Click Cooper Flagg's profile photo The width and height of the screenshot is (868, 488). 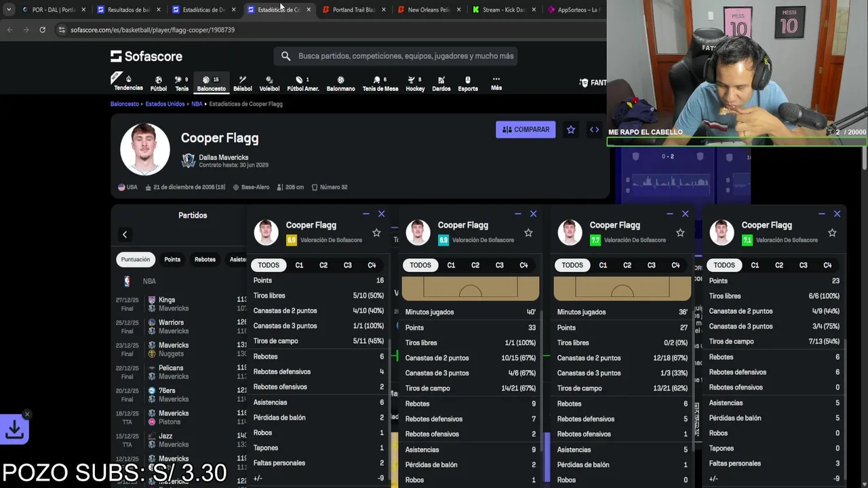[144, 149]
